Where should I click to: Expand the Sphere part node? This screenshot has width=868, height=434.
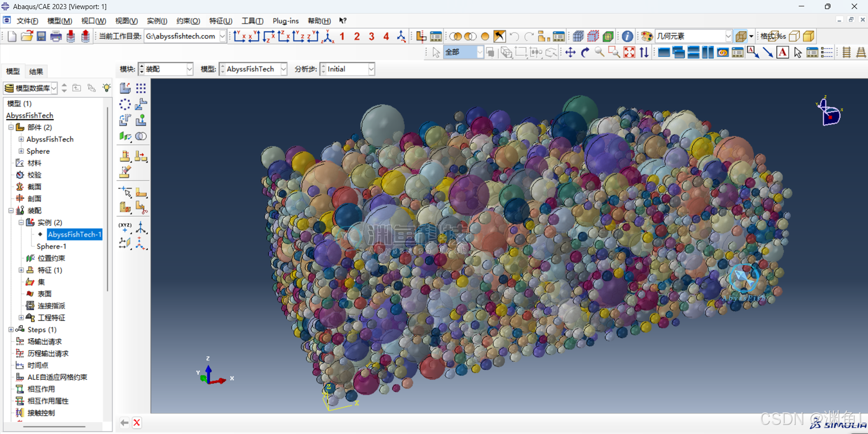tap(21, 151)
